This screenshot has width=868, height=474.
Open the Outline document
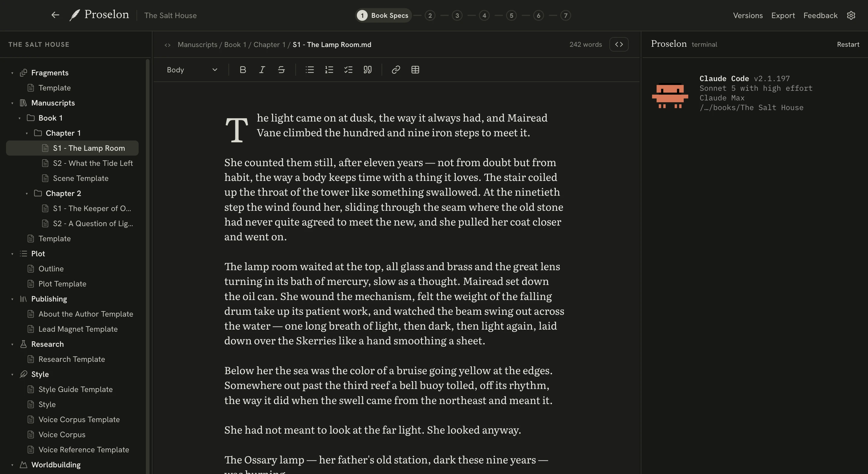point(72,269)
